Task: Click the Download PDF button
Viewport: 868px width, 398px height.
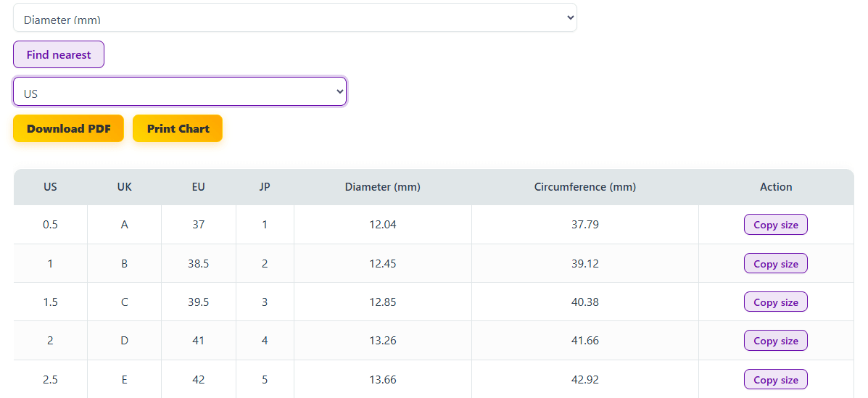Action: (68, 128)
